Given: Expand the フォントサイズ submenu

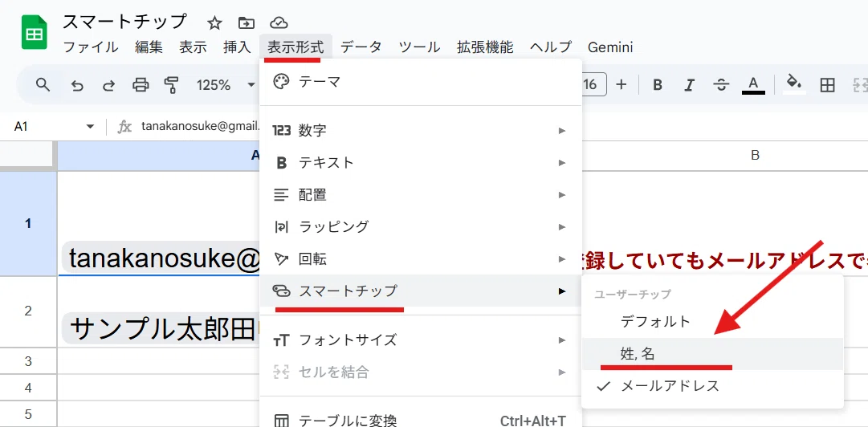Looking at the screenshot, I should [x=421, y=340].
